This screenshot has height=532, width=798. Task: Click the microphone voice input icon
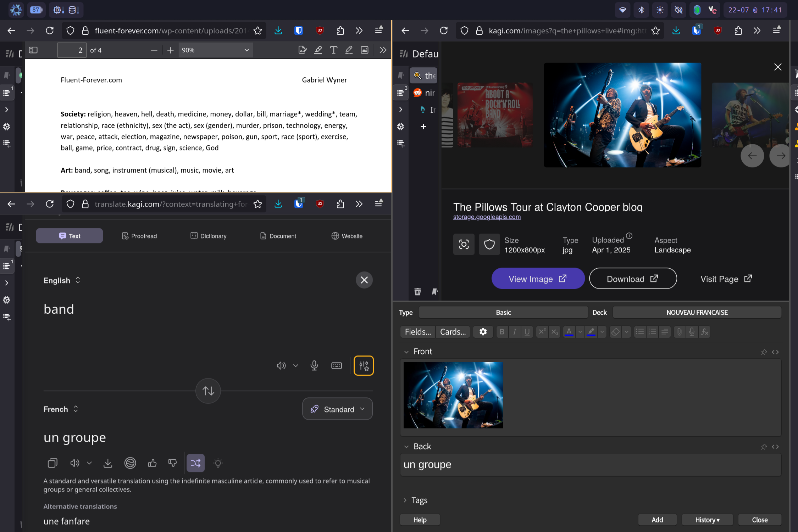[x=314, y=365]
